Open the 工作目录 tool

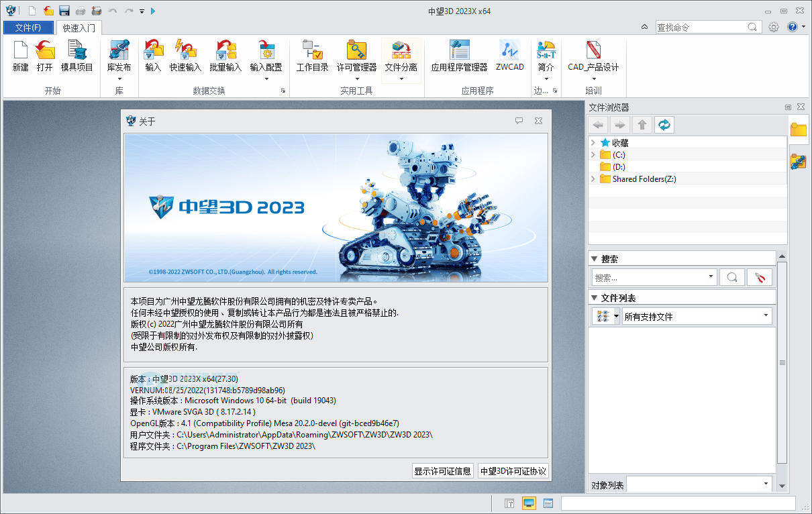pyautogui.click(x=312, y=57)
